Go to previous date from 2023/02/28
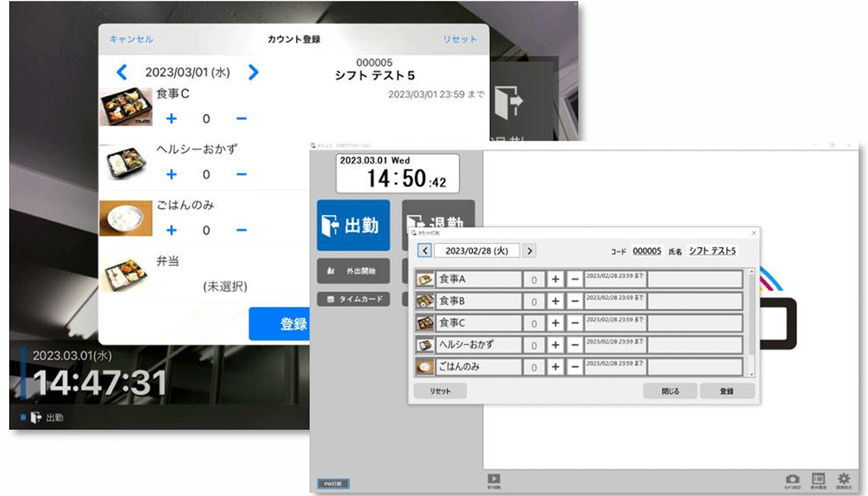This screenshot has height=496, width=868. (x=425, y=250)
